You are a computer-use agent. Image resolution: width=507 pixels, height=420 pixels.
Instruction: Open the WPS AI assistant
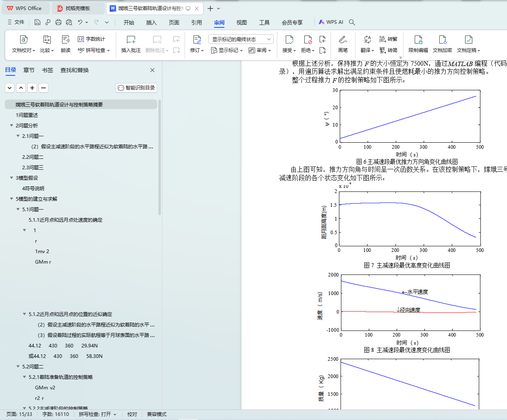(331, 22)
